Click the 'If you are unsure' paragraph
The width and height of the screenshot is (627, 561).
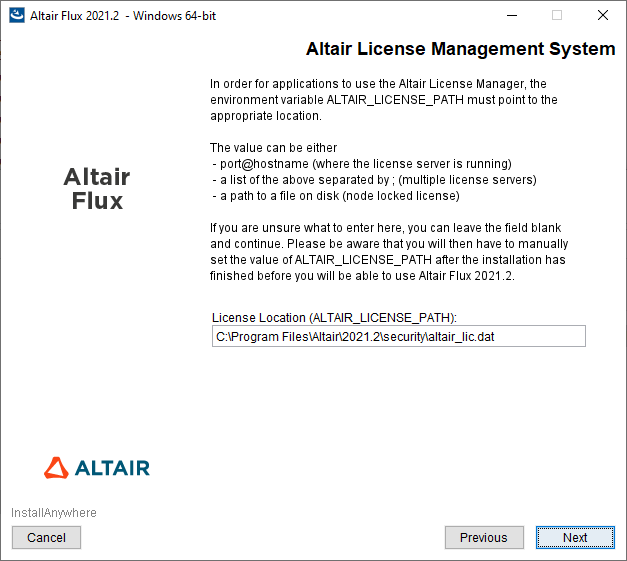click(389, 251)
